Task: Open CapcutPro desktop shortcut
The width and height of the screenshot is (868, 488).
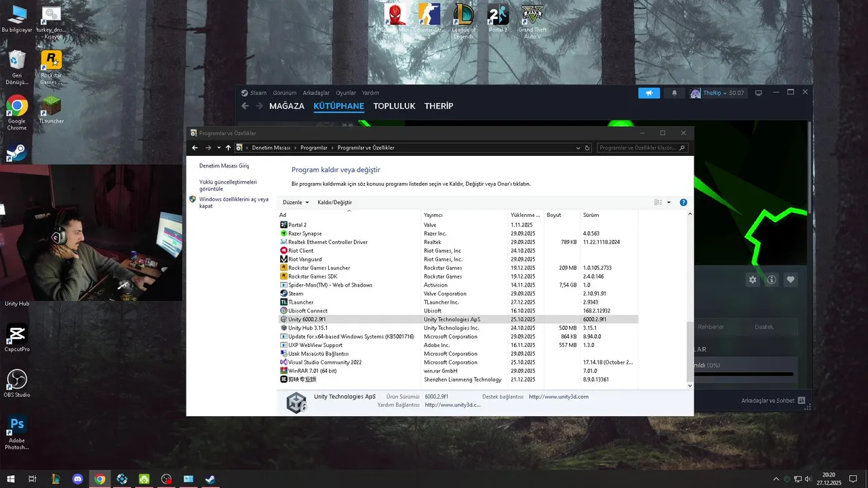Action: point(17,338)
